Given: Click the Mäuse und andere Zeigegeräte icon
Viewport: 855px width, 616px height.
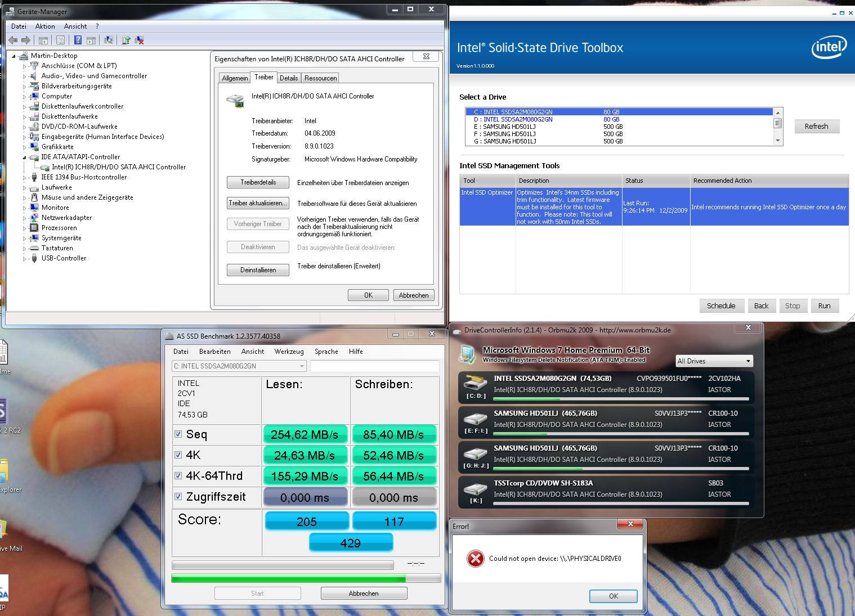Looking at the screenshot, I should pos(34,197).
